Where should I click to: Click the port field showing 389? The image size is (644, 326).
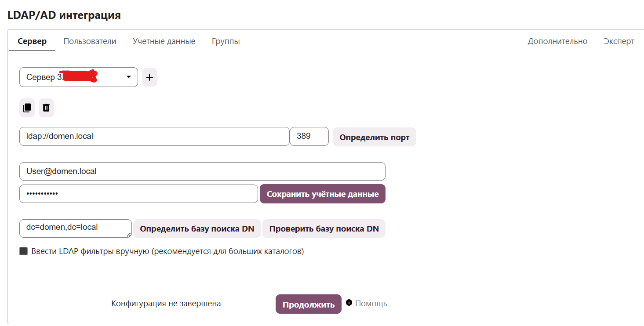309,136
